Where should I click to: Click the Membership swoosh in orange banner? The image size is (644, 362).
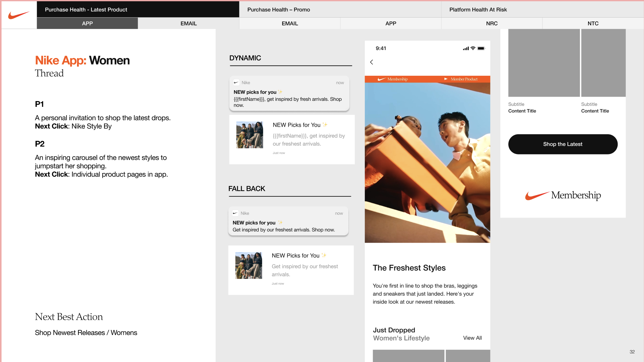[x=382, y=79]
